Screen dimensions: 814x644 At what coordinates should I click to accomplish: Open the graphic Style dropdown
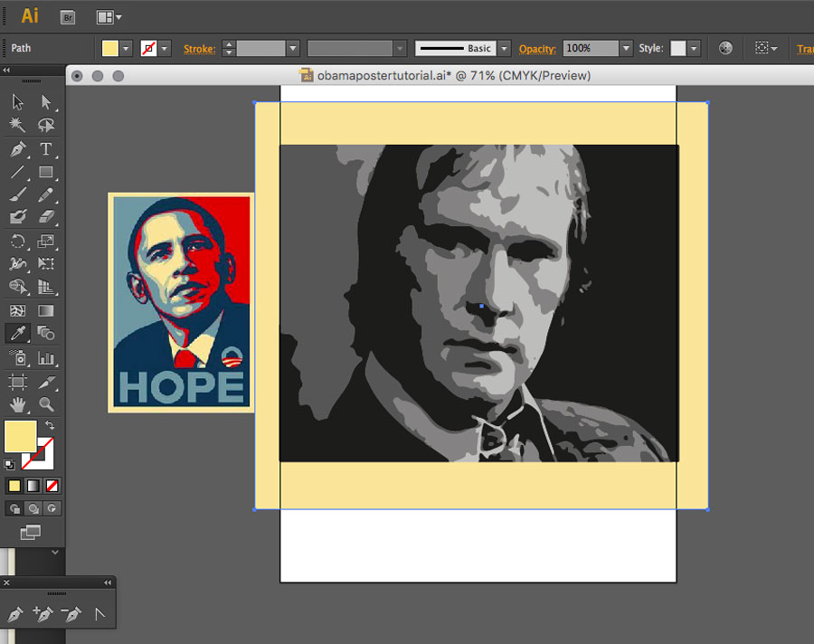click(x=694, y=49)
